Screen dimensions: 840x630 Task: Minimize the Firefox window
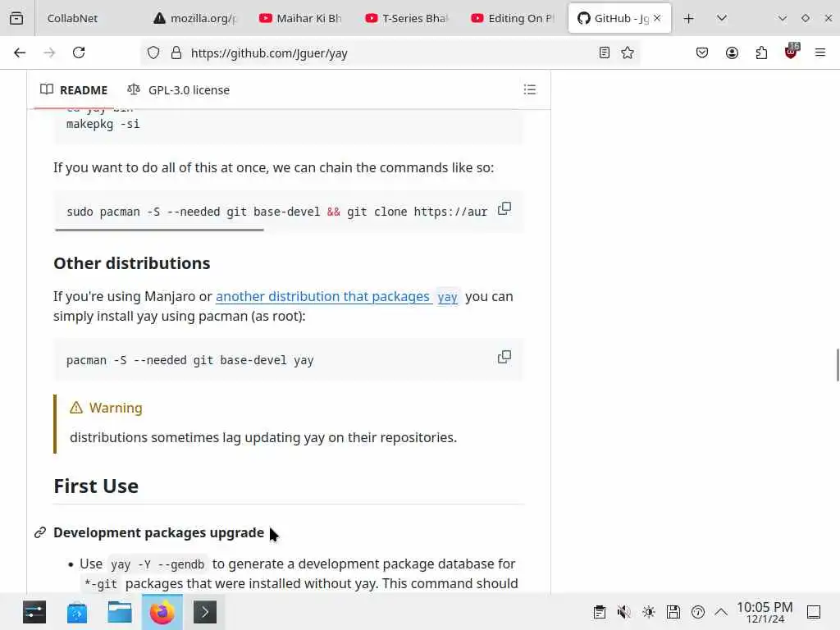(783, 18)
